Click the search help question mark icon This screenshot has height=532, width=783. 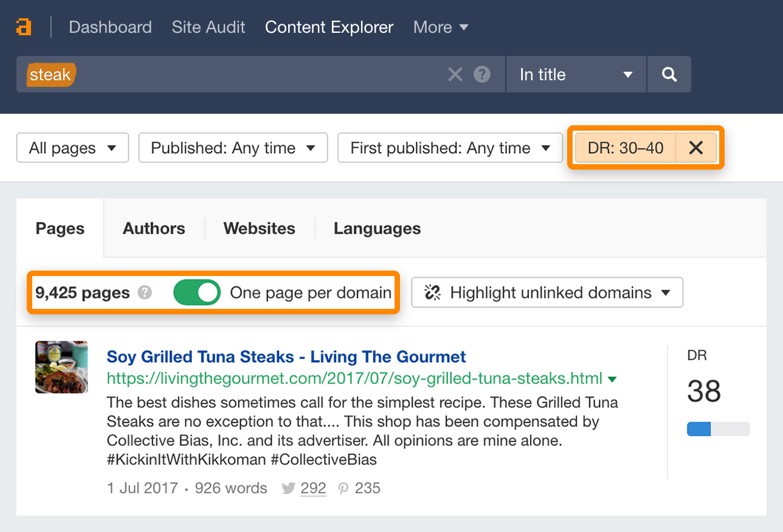pos(482,75)
